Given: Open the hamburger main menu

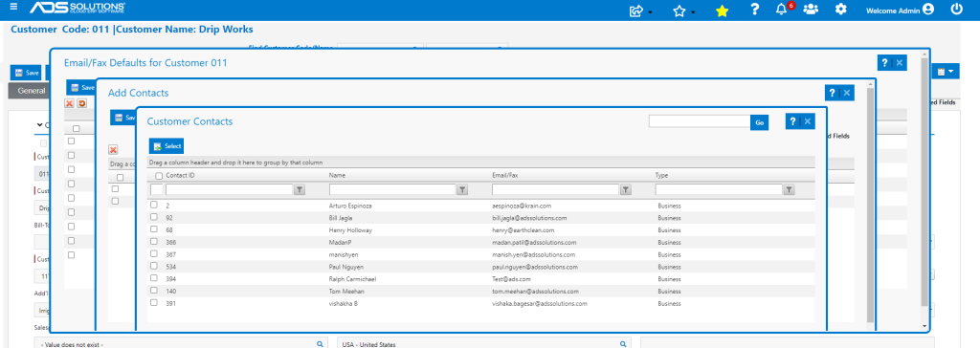Looking at the screenshot, I should (13, 7).
